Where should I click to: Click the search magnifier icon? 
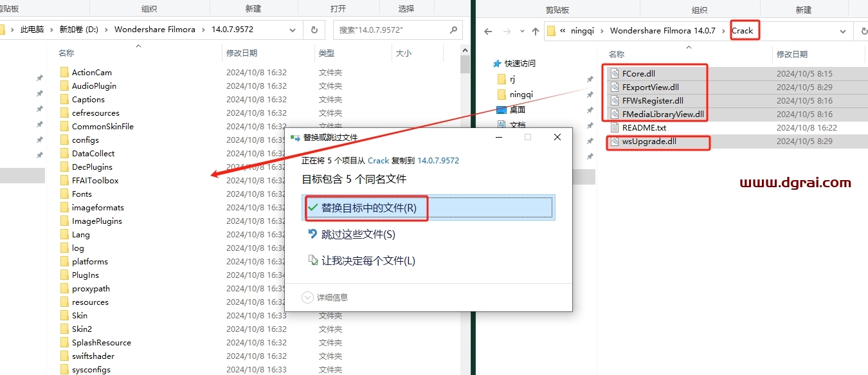[453, 30]
